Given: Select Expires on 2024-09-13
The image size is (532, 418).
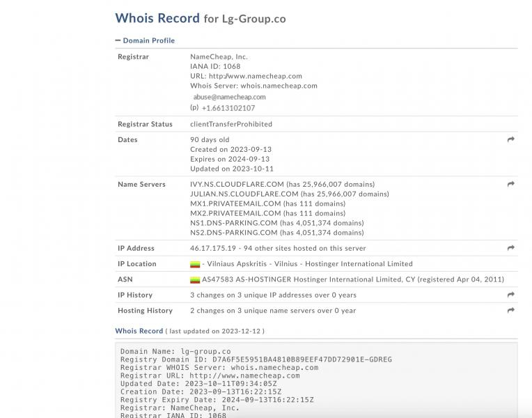Looking at the screenshot, I should tap(230, 159).
